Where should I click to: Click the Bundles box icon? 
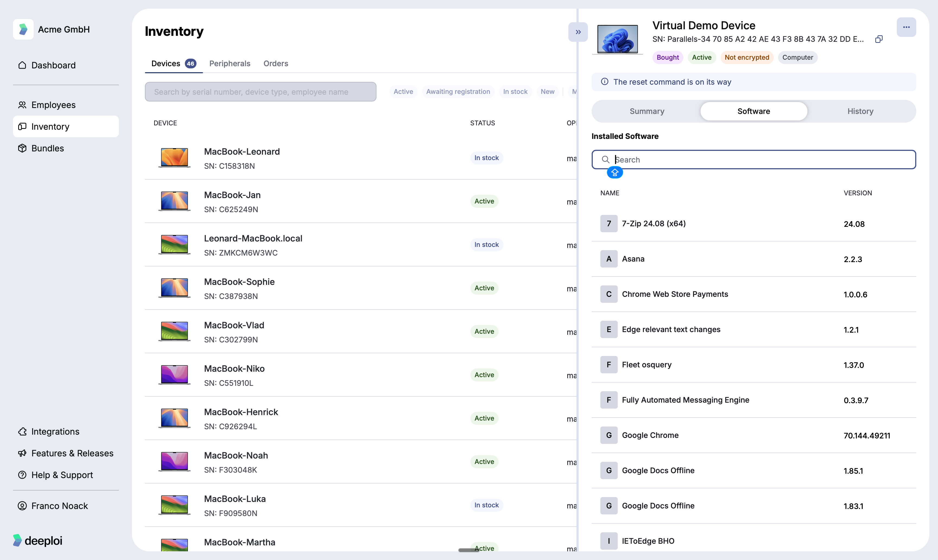coord(22,148)
